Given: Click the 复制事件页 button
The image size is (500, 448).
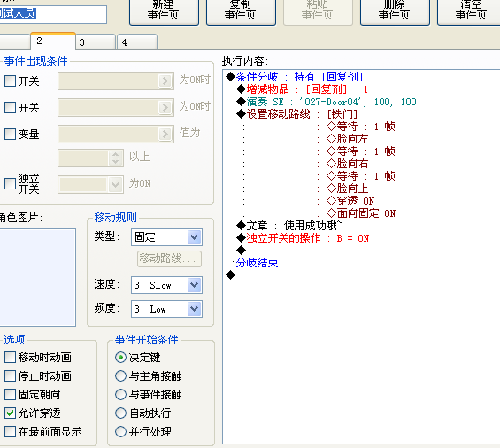Looking at the screenshot, I should click(241, 12).
